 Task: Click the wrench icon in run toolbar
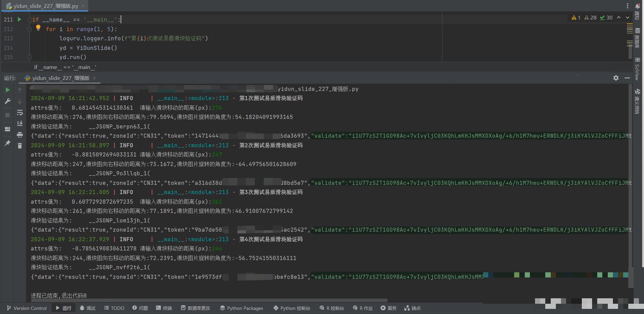point(8,101)
